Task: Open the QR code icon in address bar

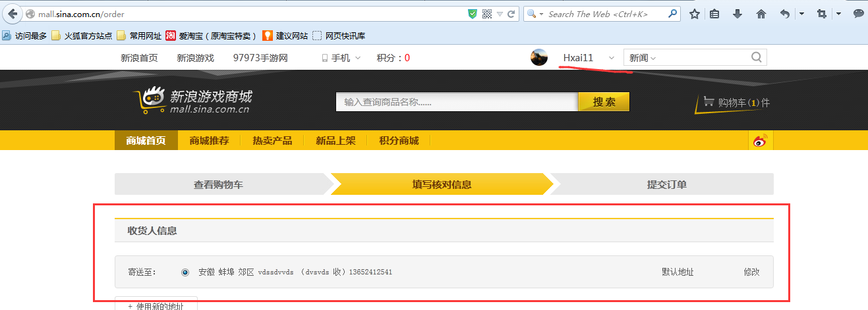Action: (x=487, y=14)
